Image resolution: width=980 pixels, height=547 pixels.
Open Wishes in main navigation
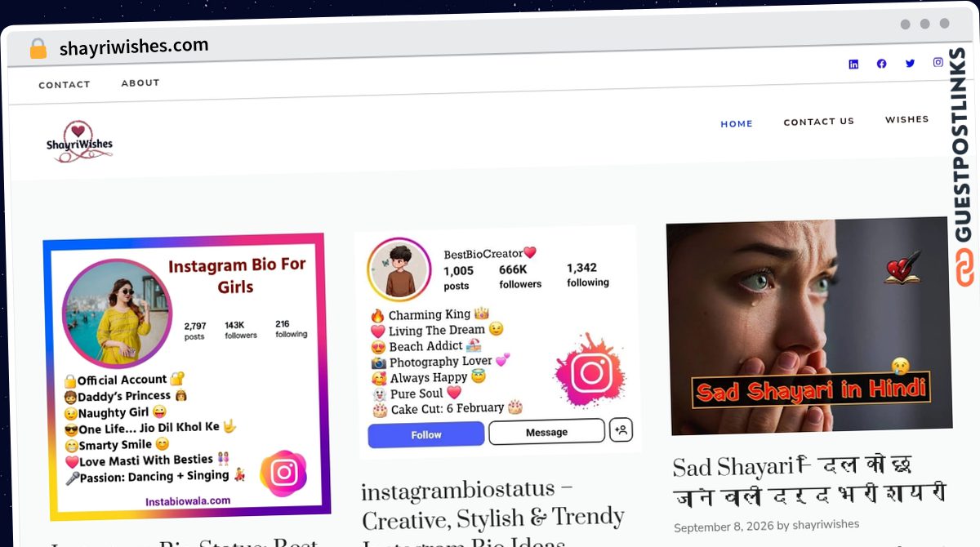pos(907,119)
